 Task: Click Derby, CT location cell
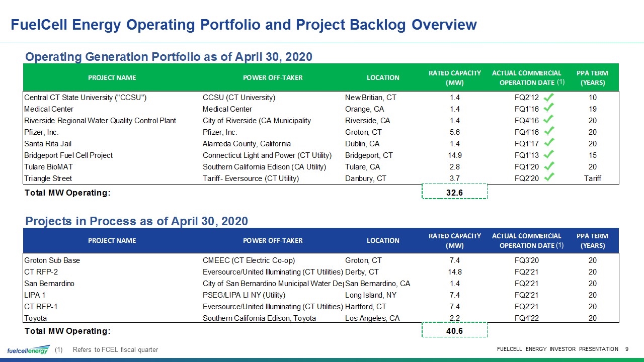tap(362, 272)
